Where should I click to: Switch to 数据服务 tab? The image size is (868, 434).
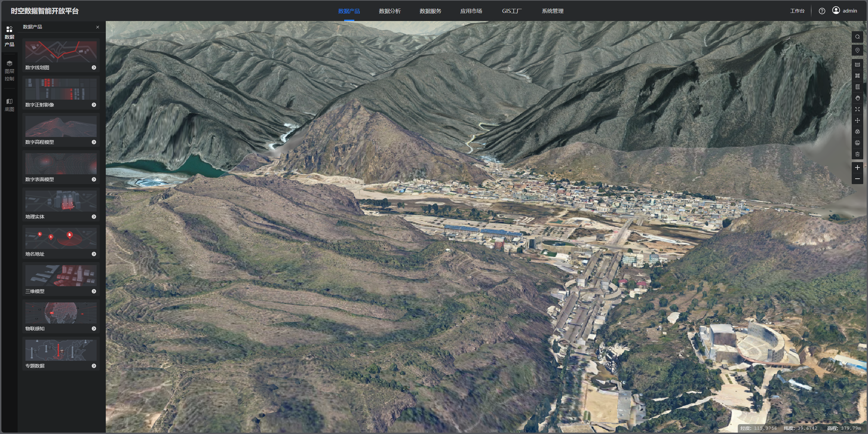(430, 11)
